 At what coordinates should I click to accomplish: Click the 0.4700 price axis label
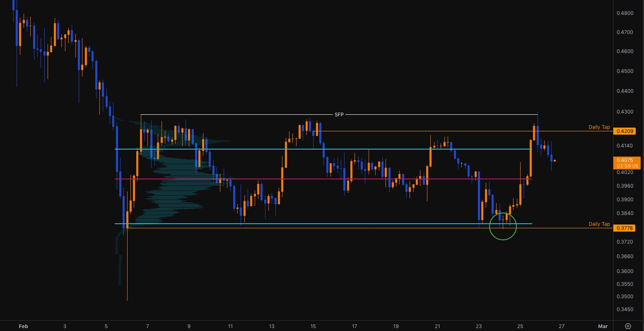625,32
